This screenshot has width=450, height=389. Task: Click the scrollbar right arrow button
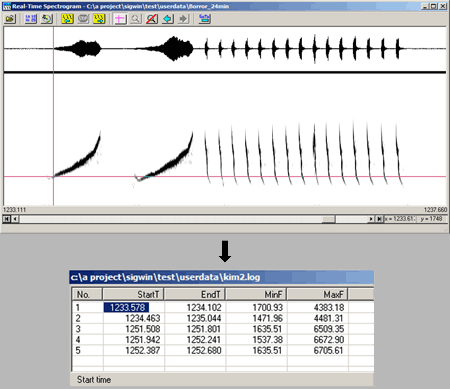pyautogui.click(x=371, y=219)
